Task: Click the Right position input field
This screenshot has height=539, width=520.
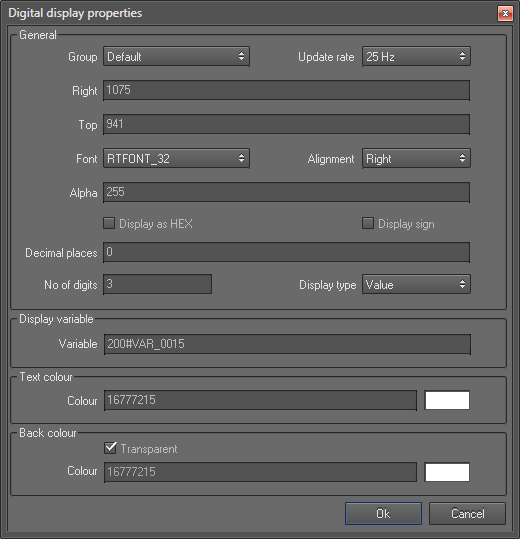Action: [286, 90]
